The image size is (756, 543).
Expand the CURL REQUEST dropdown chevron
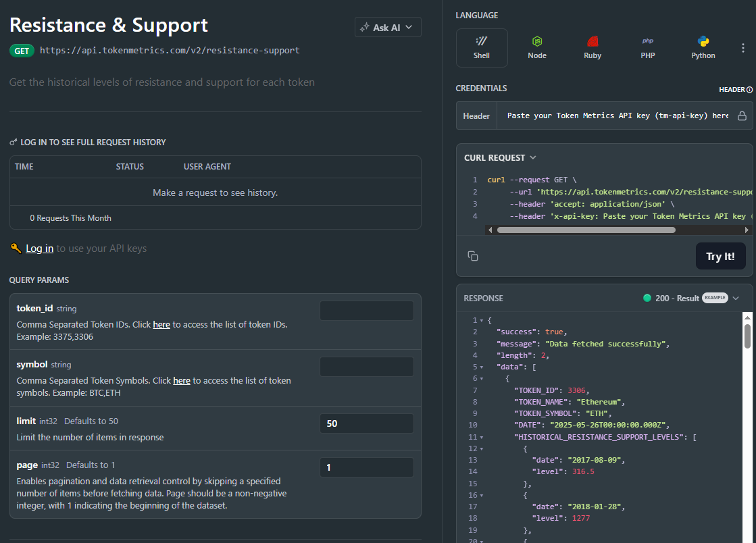click(533, 157)
